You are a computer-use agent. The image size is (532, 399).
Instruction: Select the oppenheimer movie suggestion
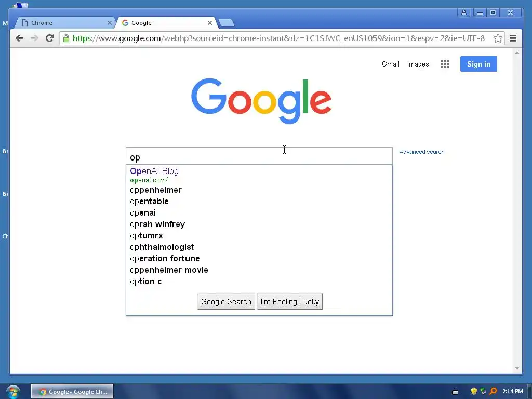pyautogui.click(x=259, y=270)
